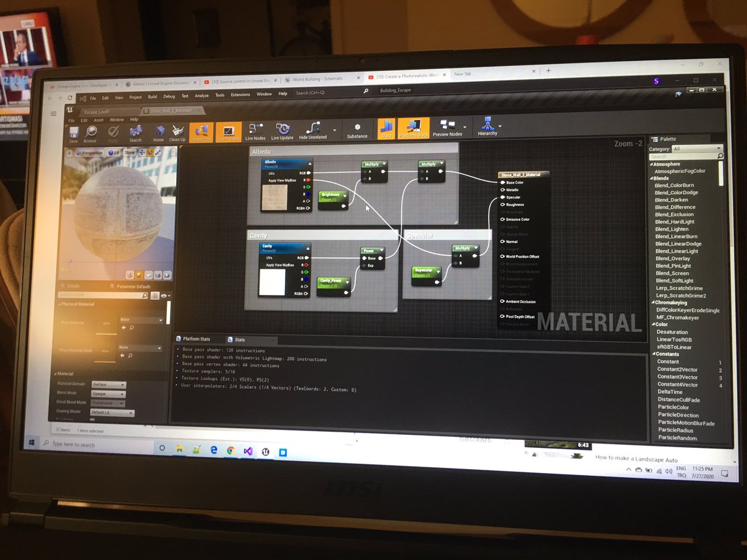The image size is (747, 560).
Task: Click the Albedo node texture thumbnail
Action: (275, 197)
